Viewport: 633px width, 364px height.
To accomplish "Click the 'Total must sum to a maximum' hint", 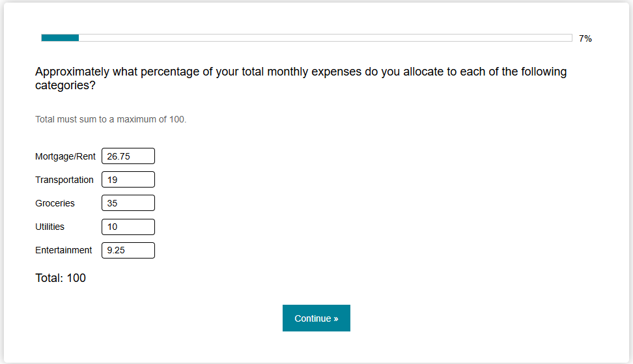I will coord(111,119).
